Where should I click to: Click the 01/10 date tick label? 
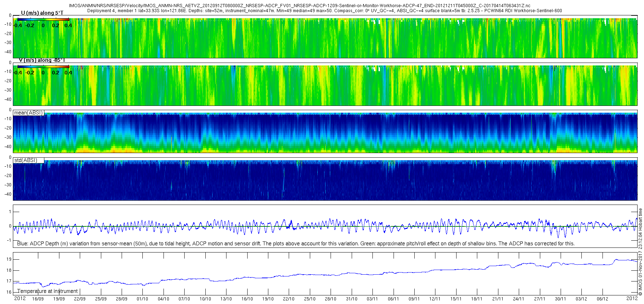point(142,299)
